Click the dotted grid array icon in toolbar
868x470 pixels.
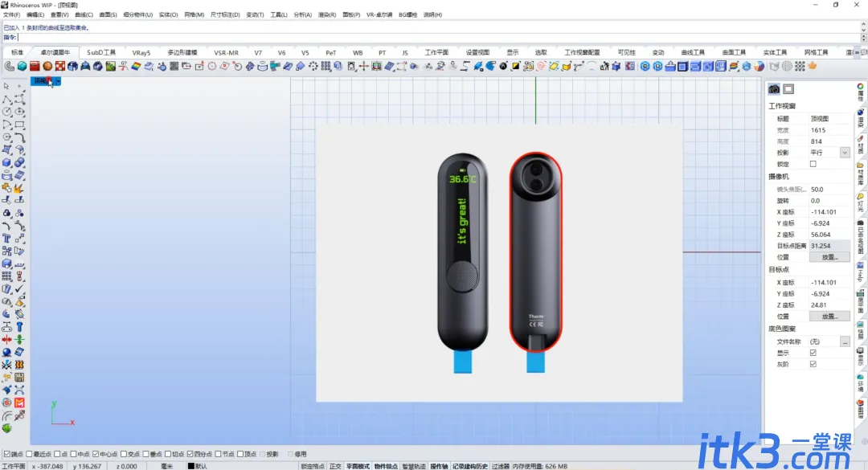pyautogui.click(x=325, y=67)
